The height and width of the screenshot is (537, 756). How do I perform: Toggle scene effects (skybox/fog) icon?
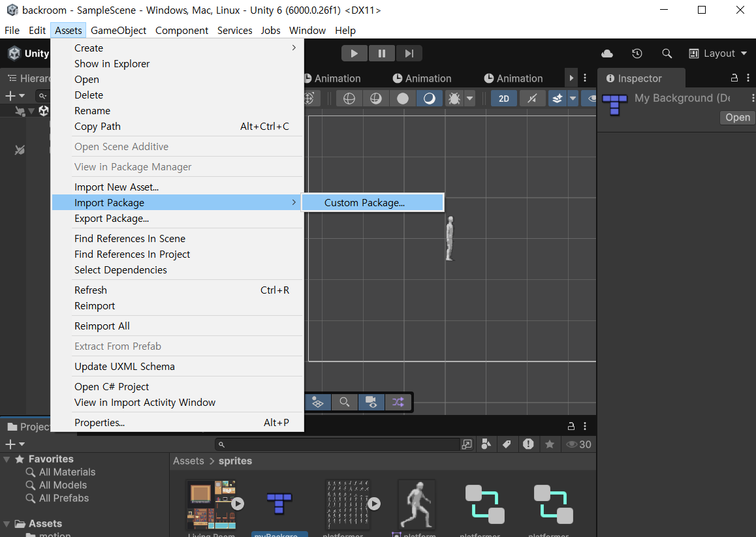(x=558, y=99)
